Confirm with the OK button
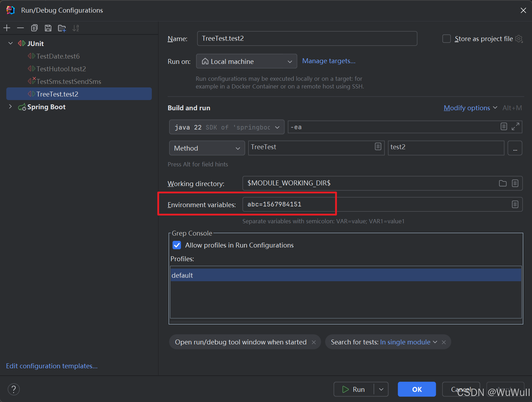This screenshot has width=532, height=402. 417,389
